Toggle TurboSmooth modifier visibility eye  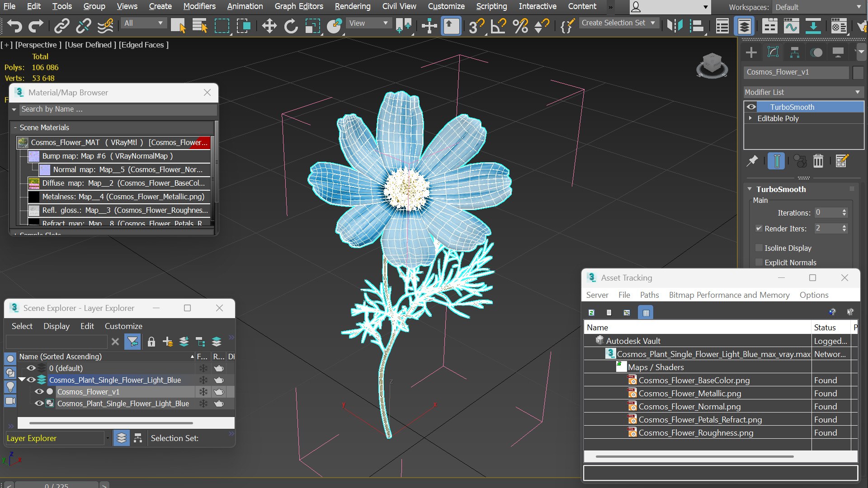click(x=751, y=107)
